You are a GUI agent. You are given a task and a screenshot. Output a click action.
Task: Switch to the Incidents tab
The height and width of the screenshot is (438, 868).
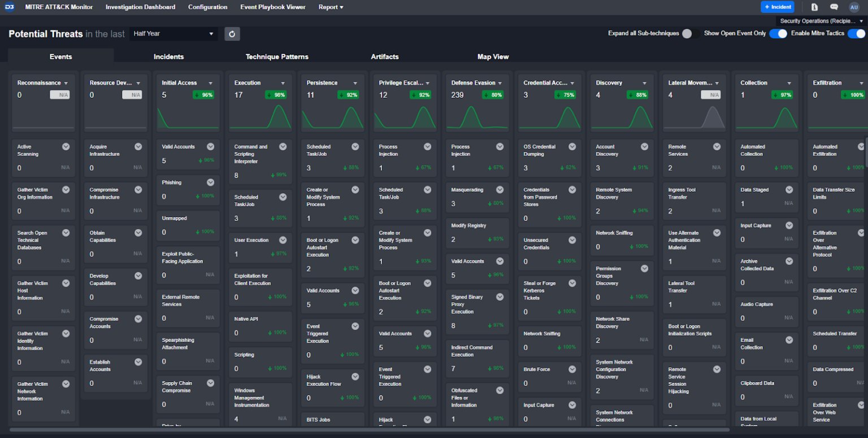(167, 57)
